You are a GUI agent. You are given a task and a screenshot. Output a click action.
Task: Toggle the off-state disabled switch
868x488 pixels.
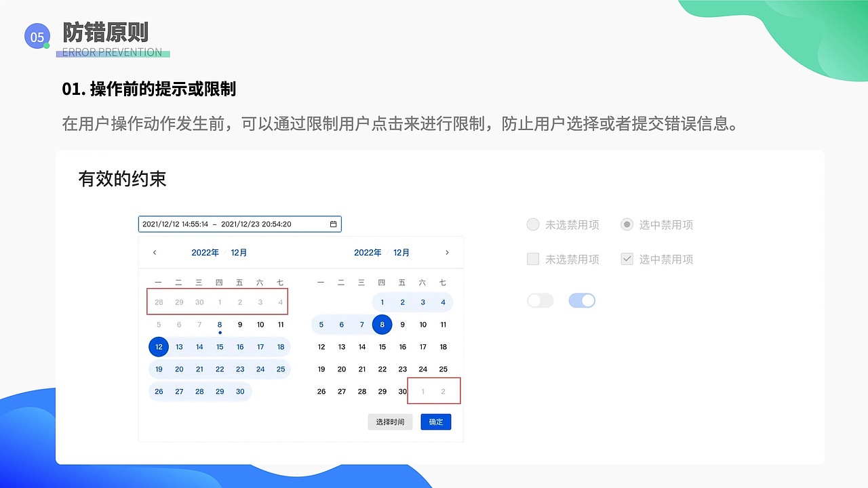(x=540, y=300)
